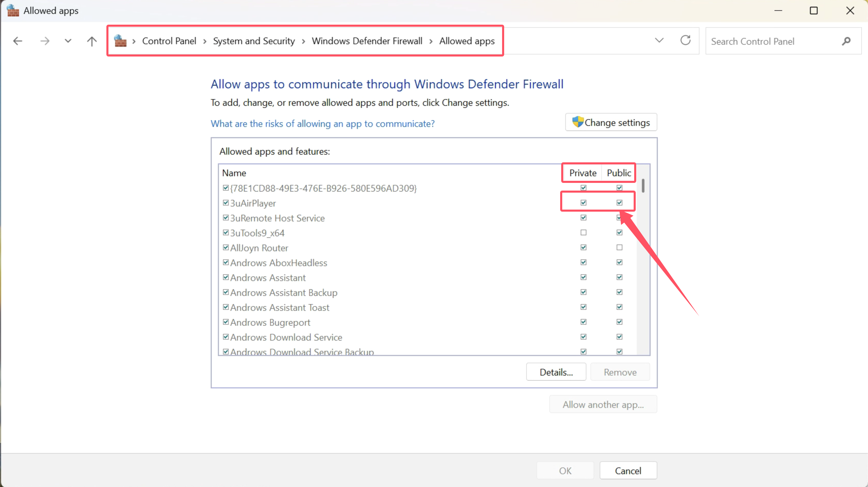Expand the chevron before Control Panel

(134, 41)
